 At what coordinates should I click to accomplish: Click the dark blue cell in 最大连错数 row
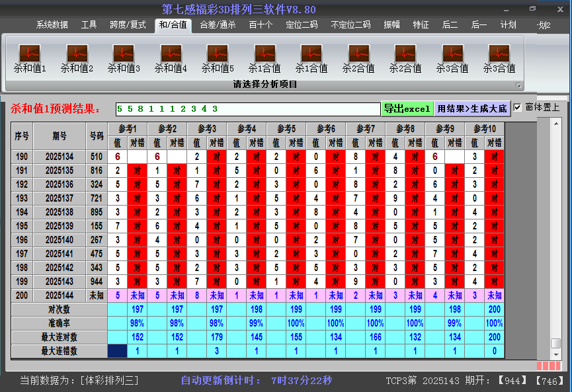coord(118,351)
